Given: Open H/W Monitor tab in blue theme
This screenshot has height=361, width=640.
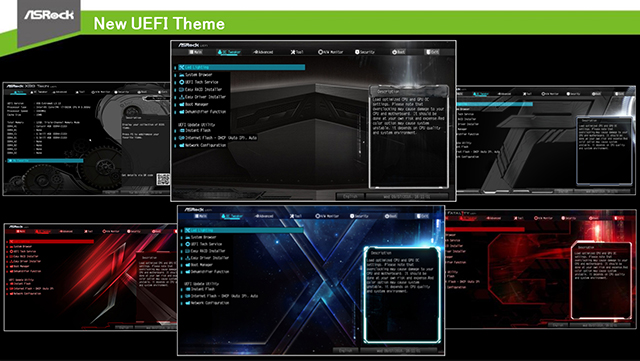Looking at the screenshot, I should [x=326, y=216].
